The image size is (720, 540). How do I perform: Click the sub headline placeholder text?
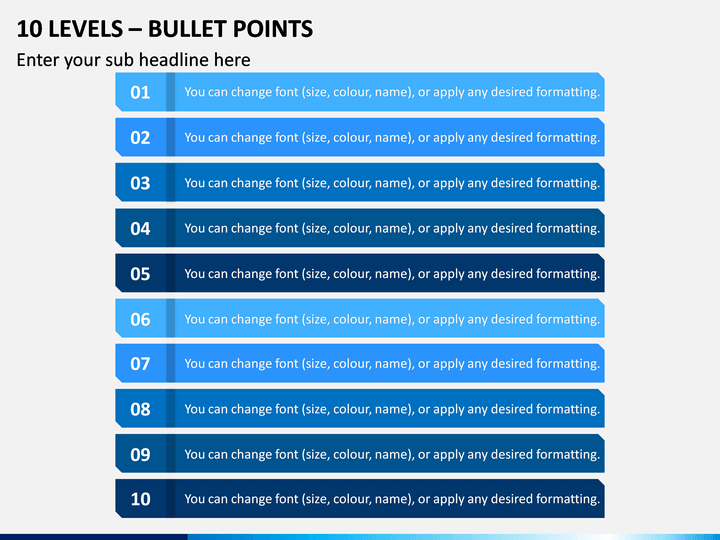[x=134, y=60]
